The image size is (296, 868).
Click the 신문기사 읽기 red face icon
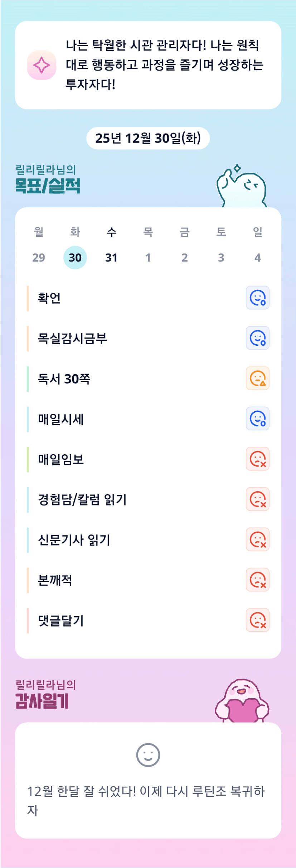pyautogui.click(x=257, y=539)
